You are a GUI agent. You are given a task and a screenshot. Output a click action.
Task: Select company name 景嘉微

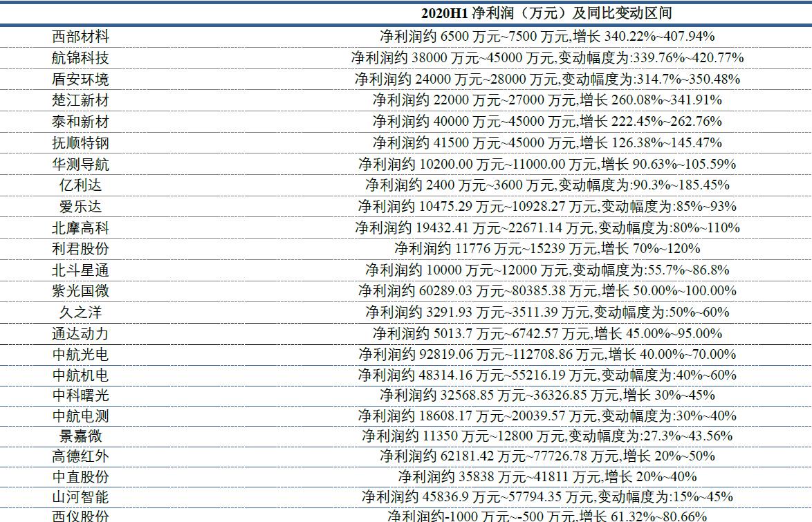pos(80,436)
